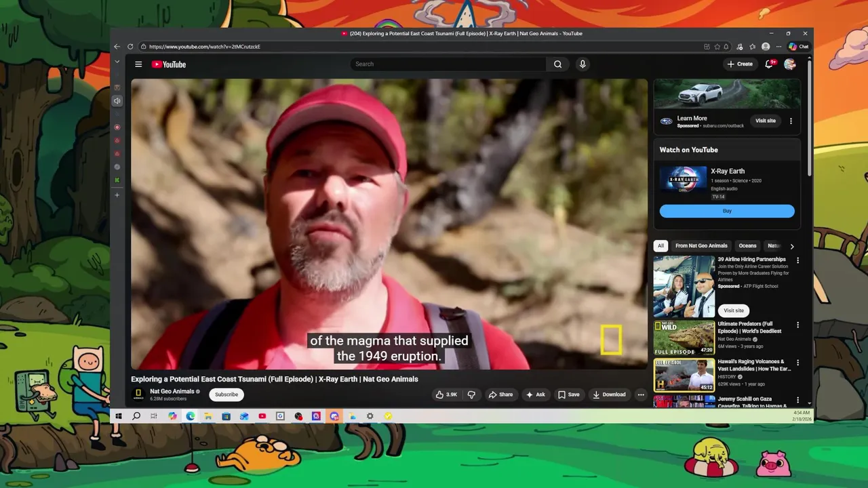Screen dimensions: 868x488
Task: Open the Ask AI button
Action: [536, 394]
